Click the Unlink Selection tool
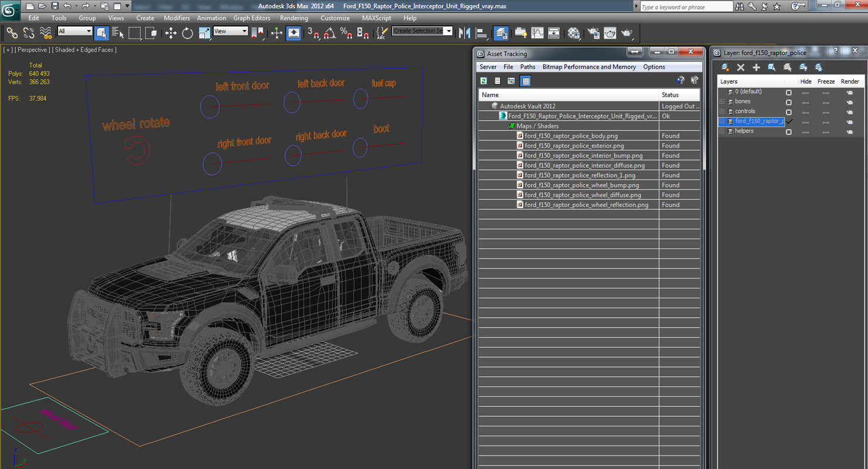This screenshot has width=868, height=469. 28,33
